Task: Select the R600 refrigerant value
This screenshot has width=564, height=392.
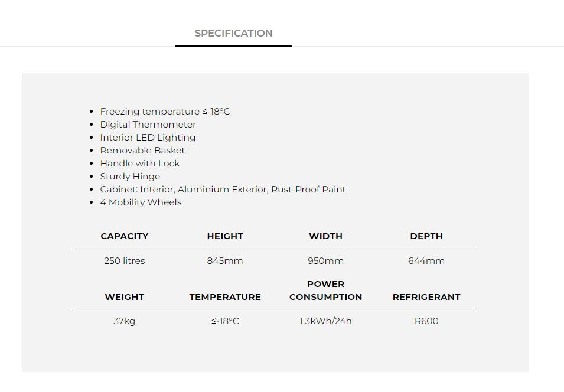Action: coord(426,321)
